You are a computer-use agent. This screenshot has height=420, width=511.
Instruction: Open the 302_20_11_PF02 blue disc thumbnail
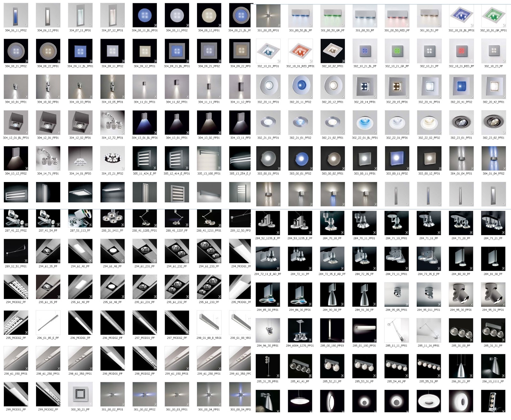tap(300, 87)
